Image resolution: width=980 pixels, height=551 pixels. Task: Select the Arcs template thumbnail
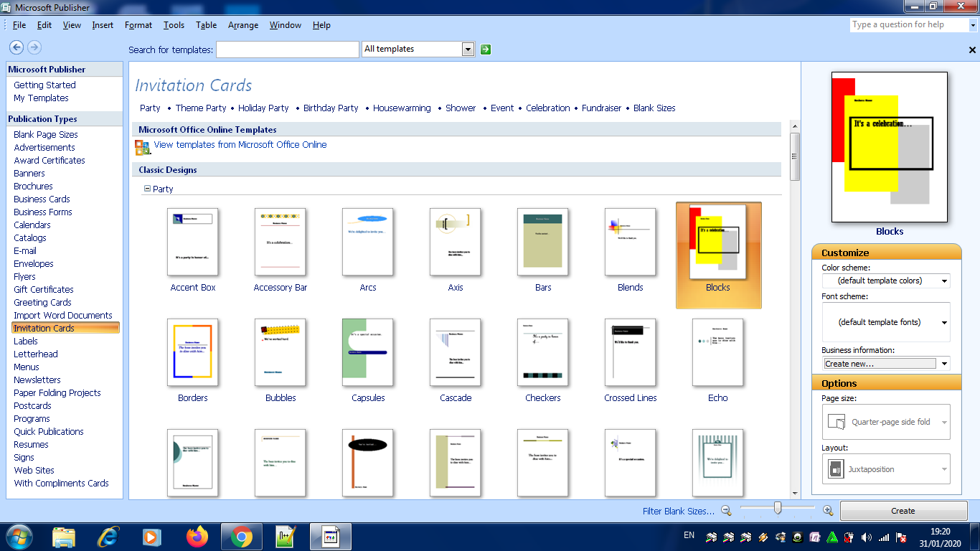coord(368,242)
